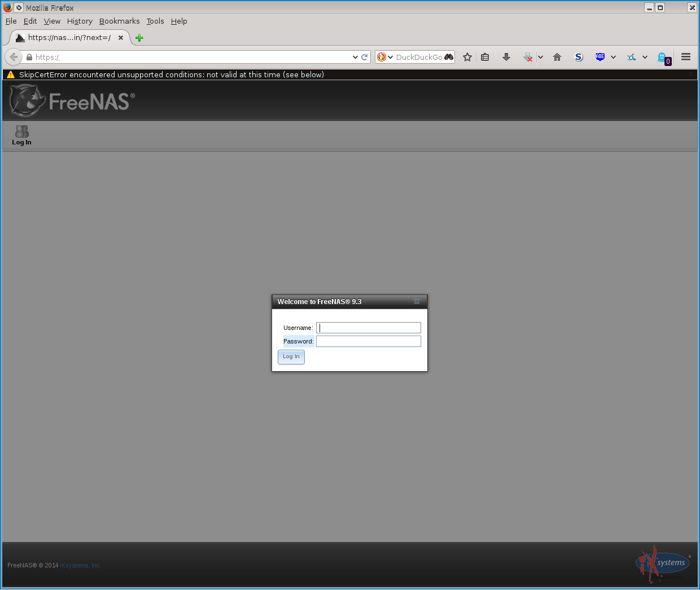This screenshot has width=700, height=590.
Task: Focus the Username input field
Action: click(369, 328)
